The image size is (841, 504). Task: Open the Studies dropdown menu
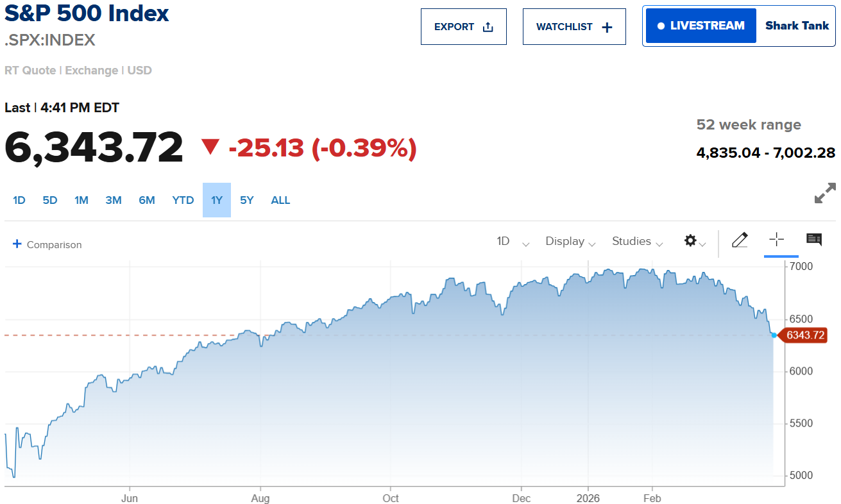point(636,242)
